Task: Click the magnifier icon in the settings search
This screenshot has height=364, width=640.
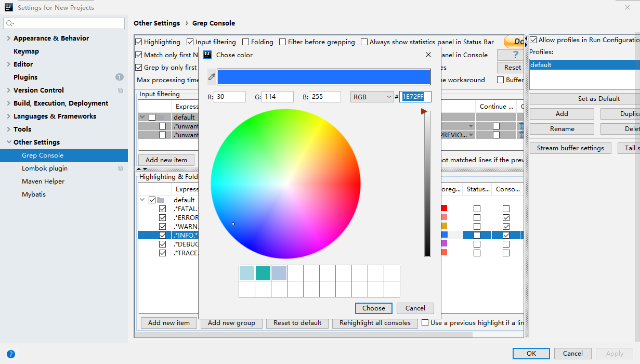Action: pyautogui.click(x=10, y=23)
